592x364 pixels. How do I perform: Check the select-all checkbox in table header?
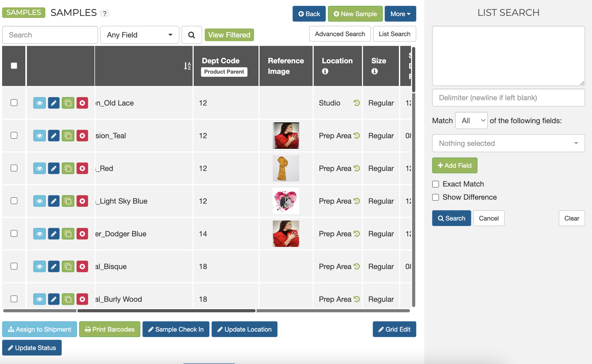pos(14,66)
